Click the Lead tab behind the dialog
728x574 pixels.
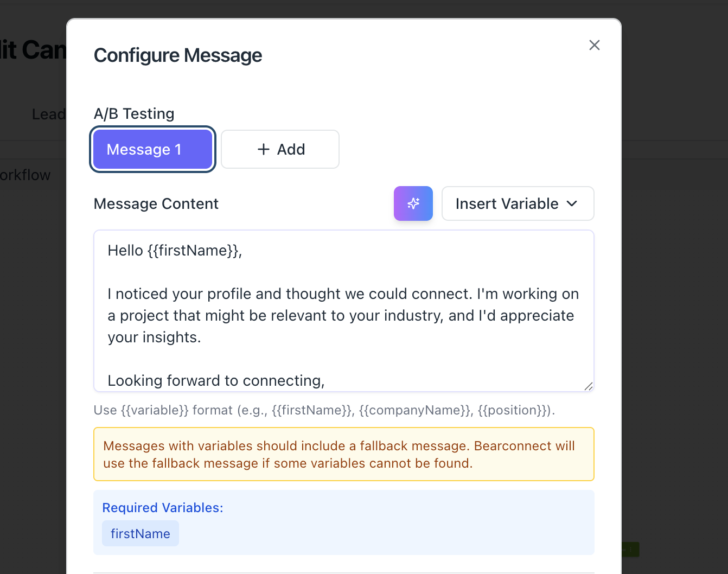point(48,114)
